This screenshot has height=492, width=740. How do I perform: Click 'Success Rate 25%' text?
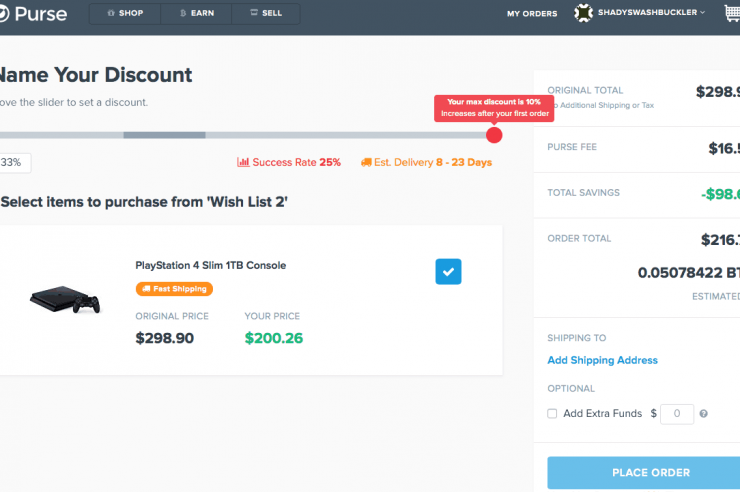tap(296, 162)
